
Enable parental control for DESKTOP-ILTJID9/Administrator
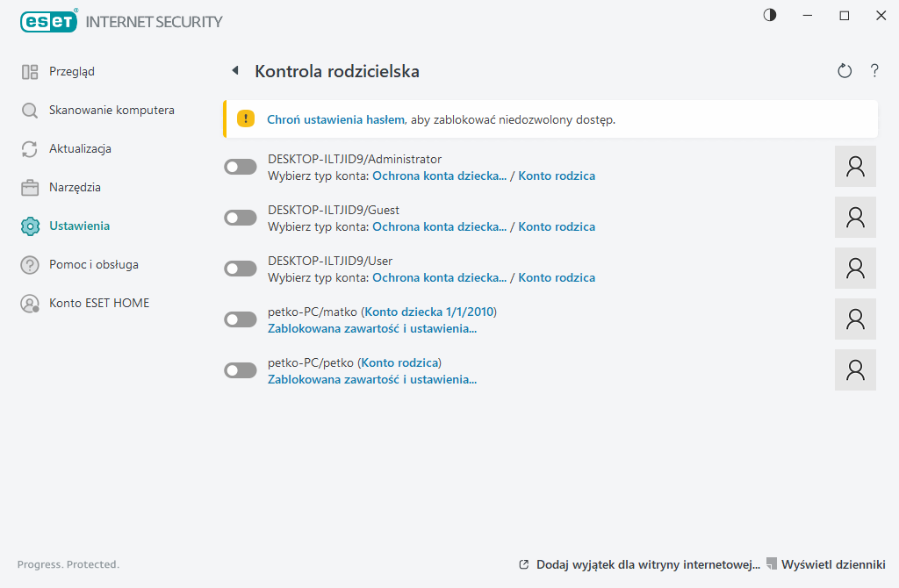240,166
